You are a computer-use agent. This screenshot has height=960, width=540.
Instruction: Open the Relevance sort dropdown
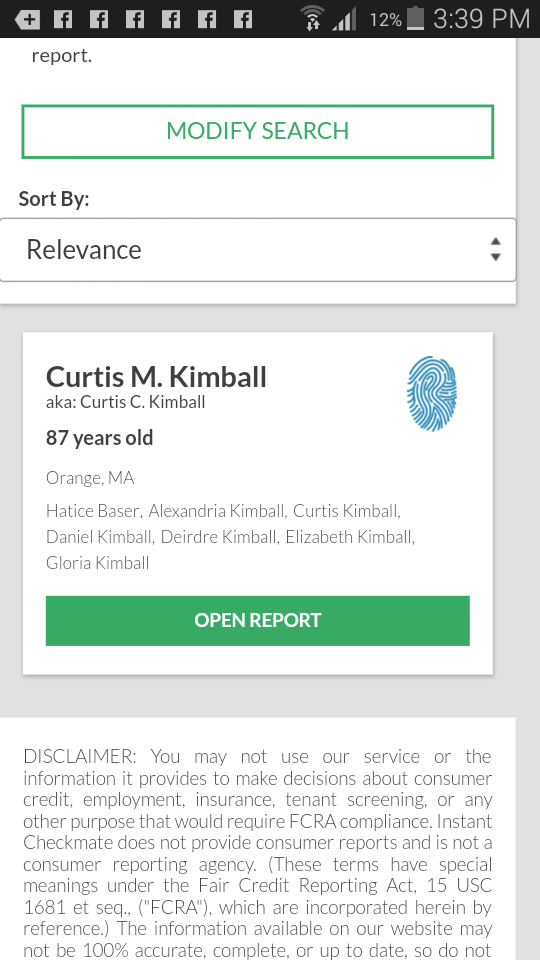tap(258, 250)
